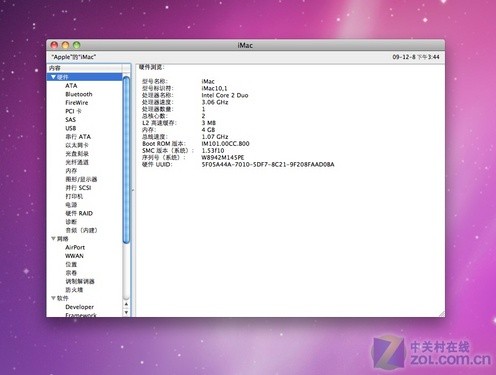The image size is (496, 375).
Task: Click the 硬件 UUID label
Action: pos(157,164)
